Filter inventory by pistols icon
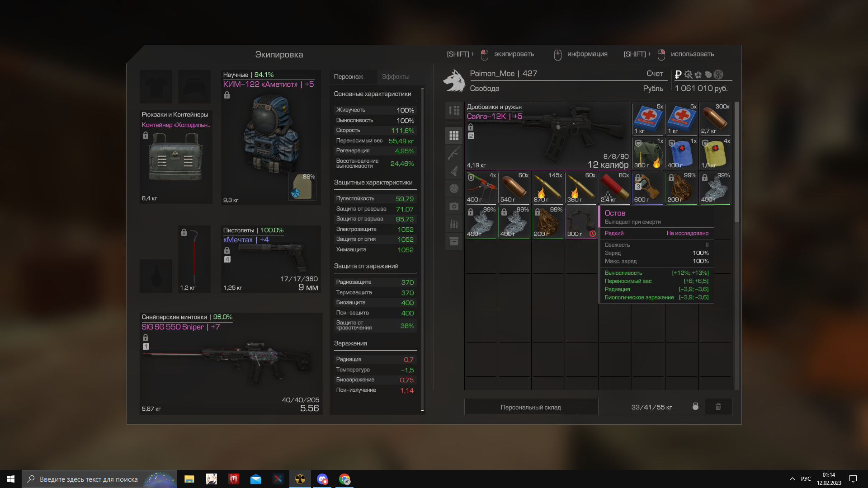 pyautogui.click(x=454, y=171)
